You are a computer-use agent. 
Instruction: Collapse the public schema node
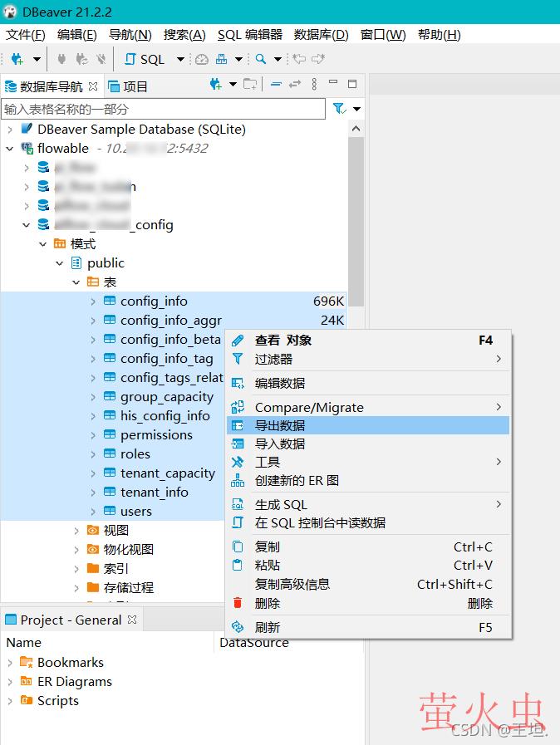tap(60, 262)
